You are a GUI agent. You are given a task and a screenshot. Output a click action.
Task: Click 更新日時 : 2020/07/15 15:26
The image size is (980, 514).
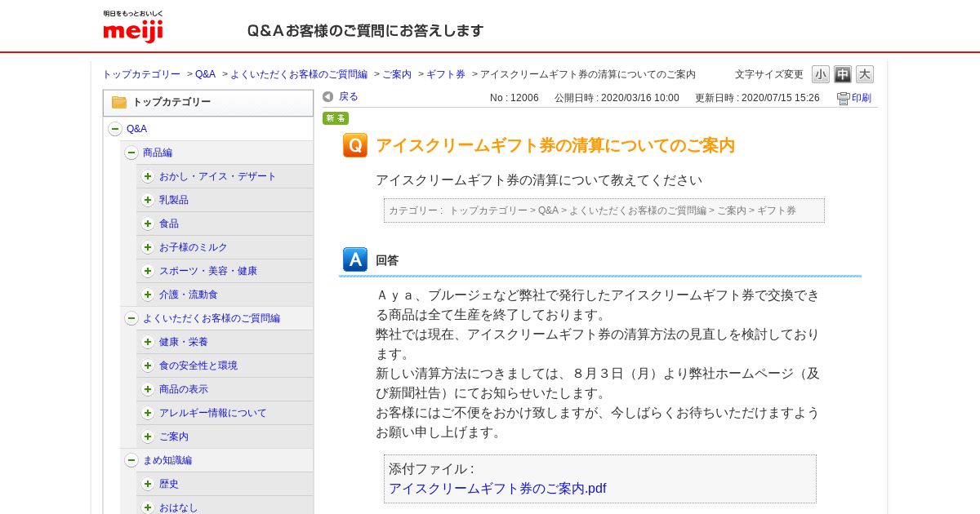pos(757,98)
